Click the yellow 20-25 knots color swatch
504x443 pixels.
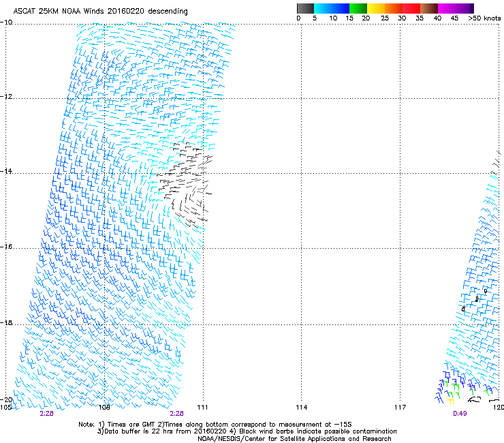[x=376, y=8]
